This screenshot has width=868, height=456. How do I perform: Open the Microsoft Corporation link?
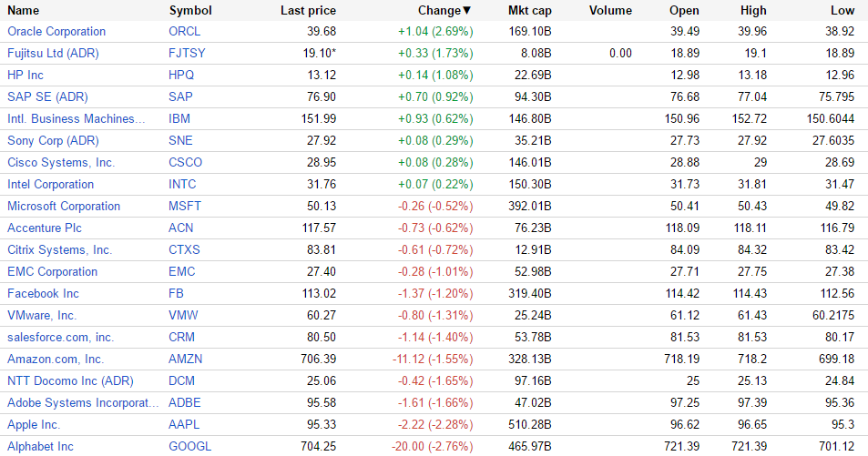click(64, 207)
